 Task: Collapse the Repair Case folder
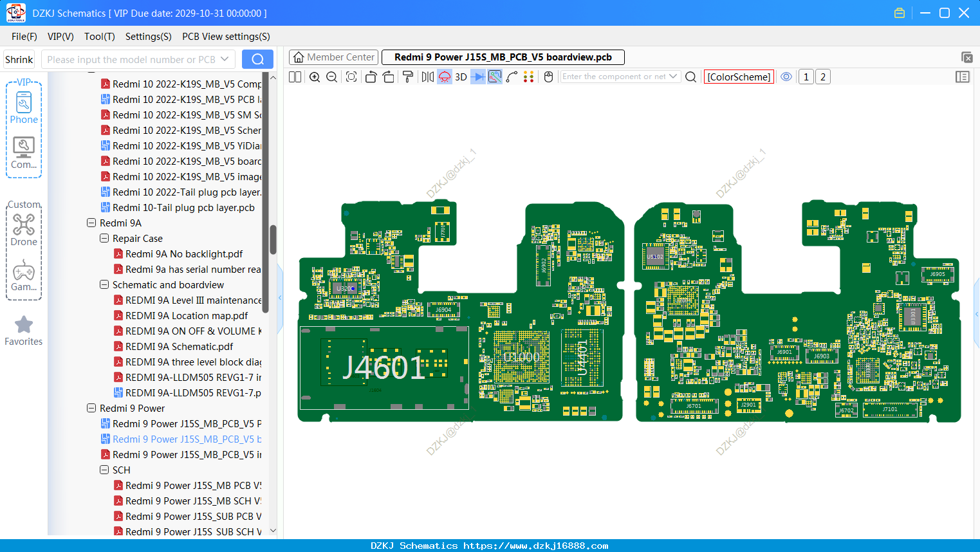104,238
